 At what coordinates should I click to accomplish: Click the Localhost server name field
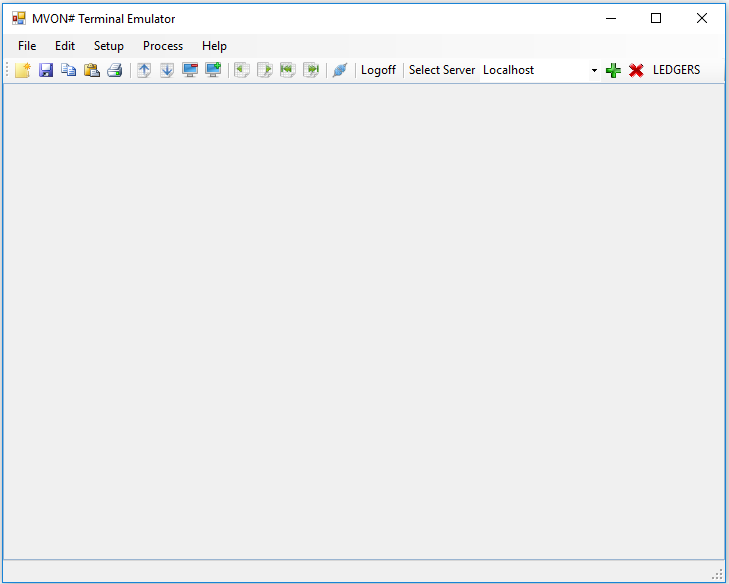pyautogui.click(x=535, y=70)
